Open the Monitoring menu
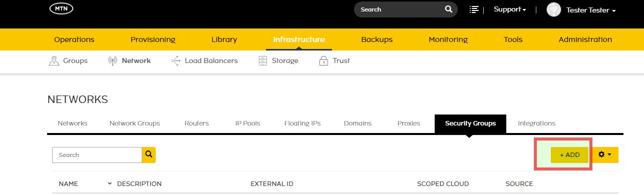644x194 pixels. click(448, 39)
